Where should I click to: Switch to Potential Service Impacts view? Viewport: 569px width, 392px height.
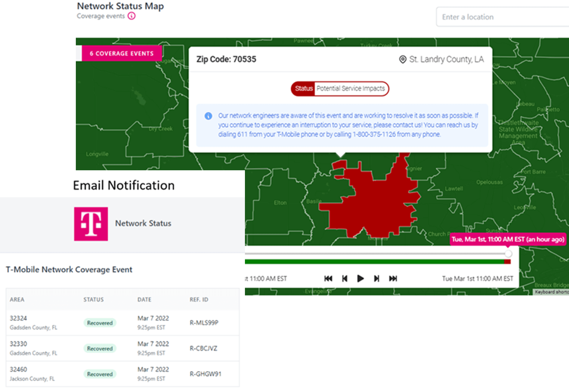[351, 88]
